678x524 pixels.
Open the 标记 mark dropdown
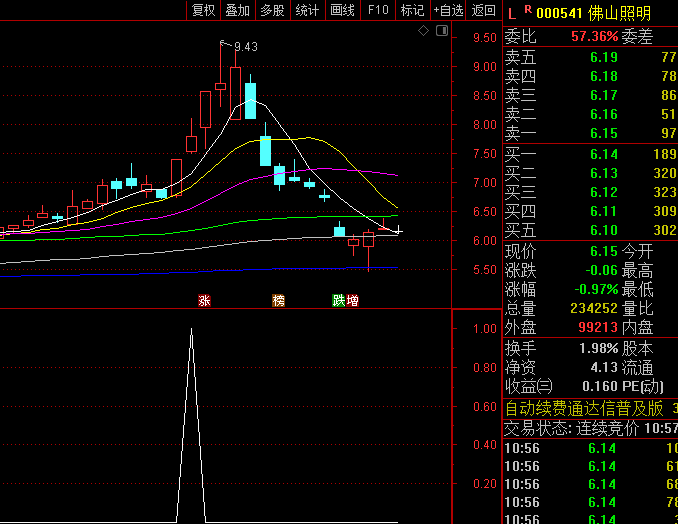coord(412,10)
